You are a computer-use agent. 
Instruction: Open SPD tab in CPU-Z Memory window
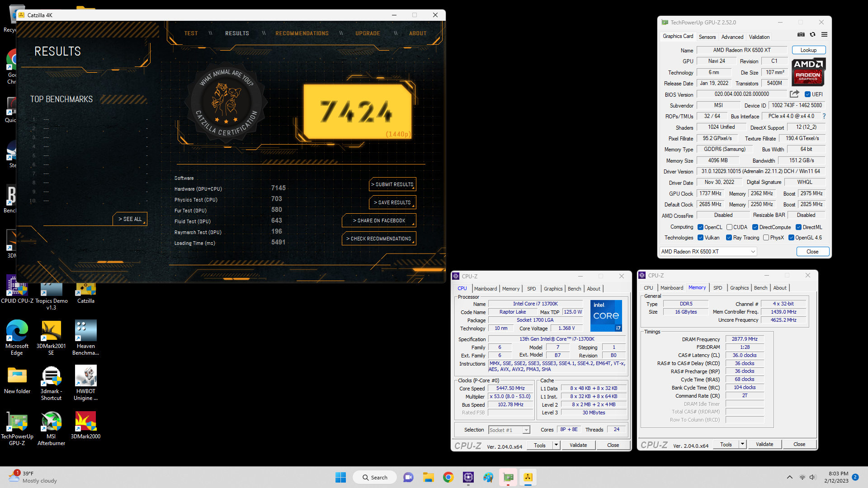[717, 288]
